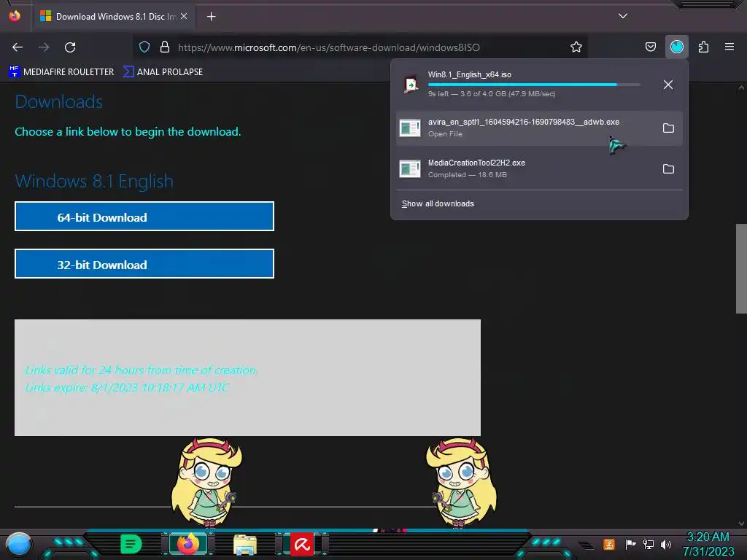
Task: Select the Download Windows 8.1 Disc Image tab
Action: pyautogui.click(x=115, y=16)
